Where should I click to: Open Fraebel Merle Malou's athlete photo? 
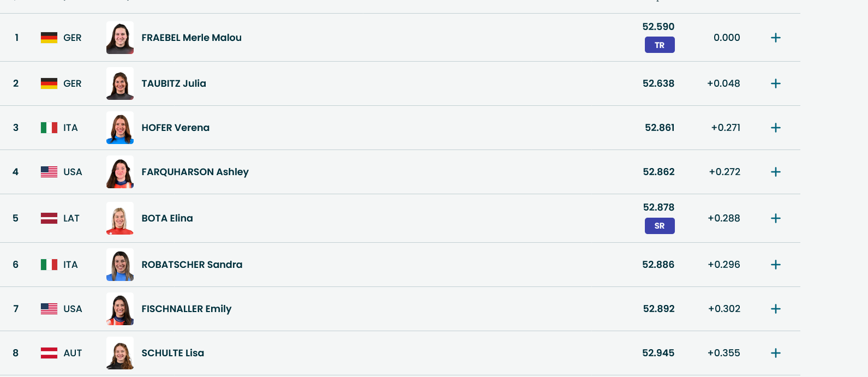coord(120,38)
